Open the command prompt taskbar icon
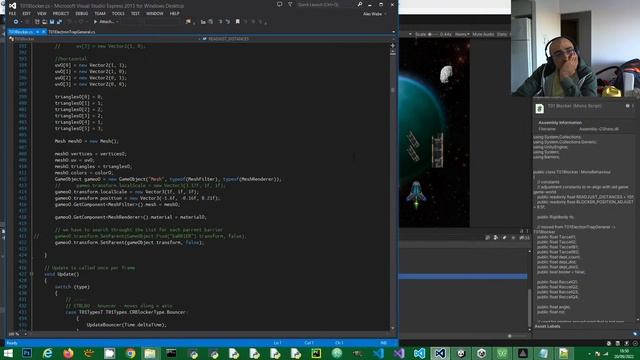 pos(171,353)
